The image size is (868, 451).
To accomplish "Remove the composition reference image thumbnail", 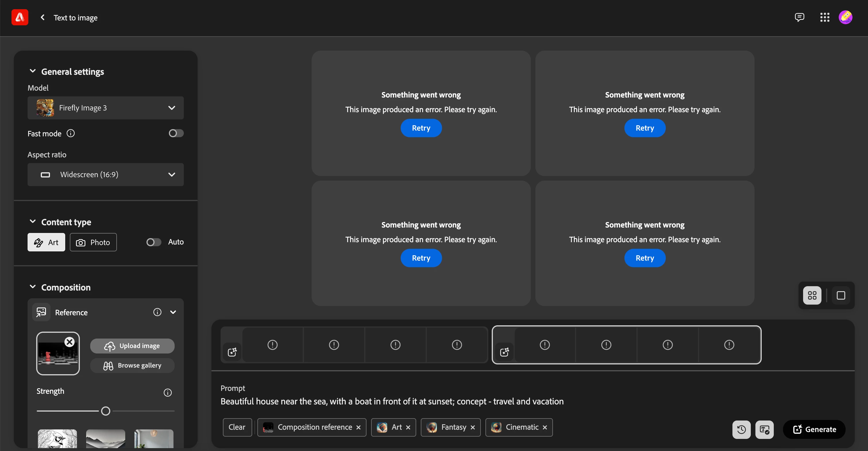I will click(70, 342).
